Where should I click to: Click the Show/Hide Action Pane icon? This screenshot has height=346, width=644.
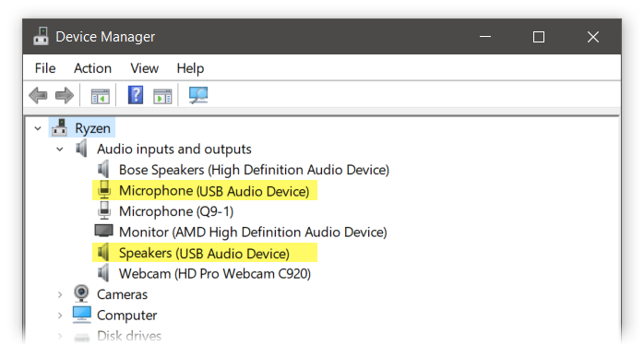(x=162, y=96)
